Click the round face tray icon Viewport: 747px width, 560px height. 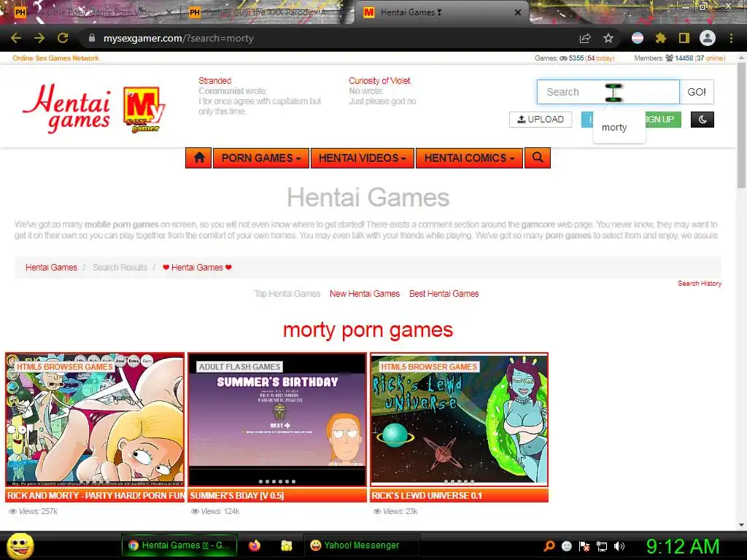click(x=566, y=546)
